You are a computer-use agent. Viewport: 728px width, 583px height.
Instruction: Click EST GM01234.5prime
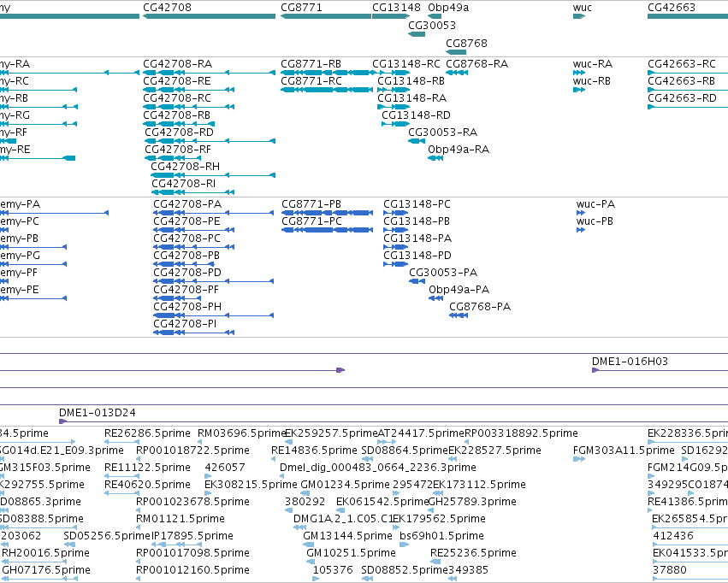click(x=306, y=493)
